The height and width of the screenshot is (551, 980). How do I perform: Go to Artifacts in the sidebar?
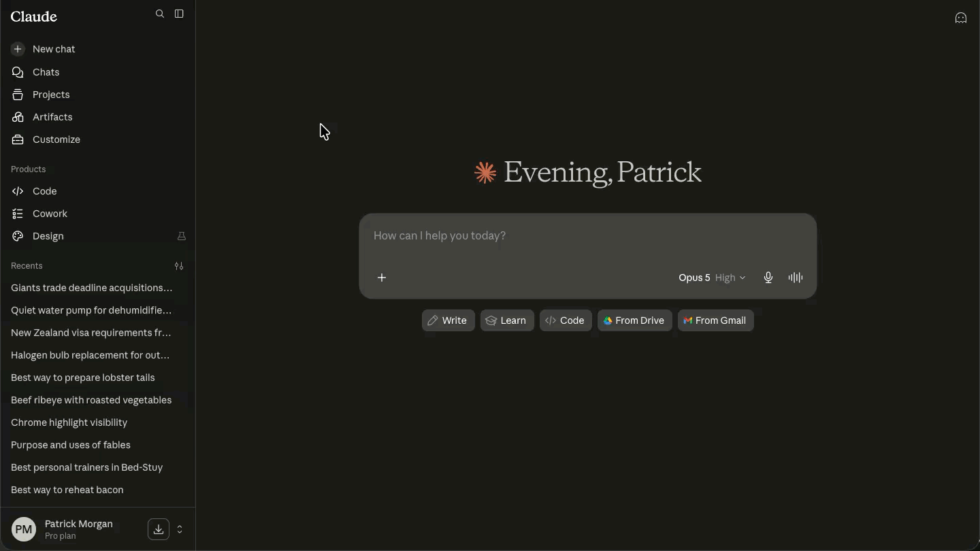click(98, 117)
